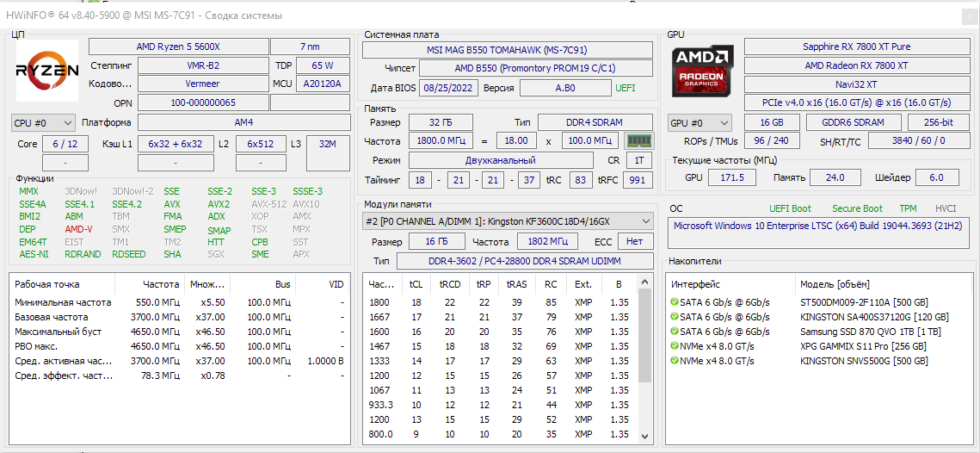
Task: Click the ECC value Нет field
Action: click(x=634, y=241)
